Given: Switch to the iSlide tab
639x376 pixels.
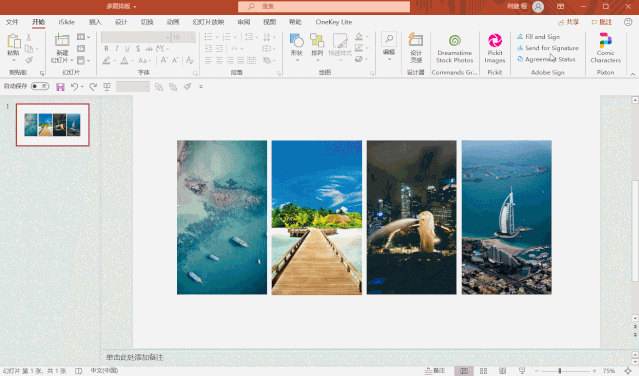Looking at the screenshot, I should tap(66, 22).
